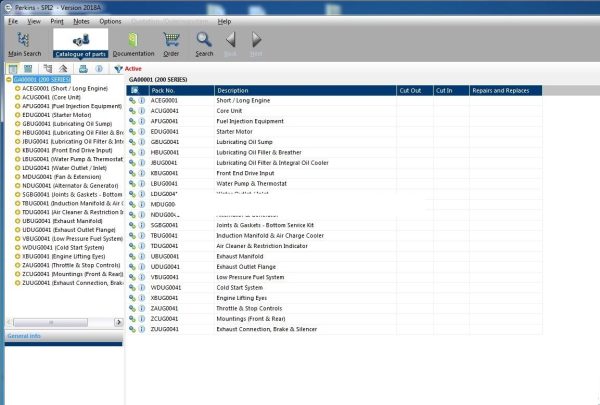Screen dimensions: 600x405
Task: Open the Options menu
Action: coord(110,21)
